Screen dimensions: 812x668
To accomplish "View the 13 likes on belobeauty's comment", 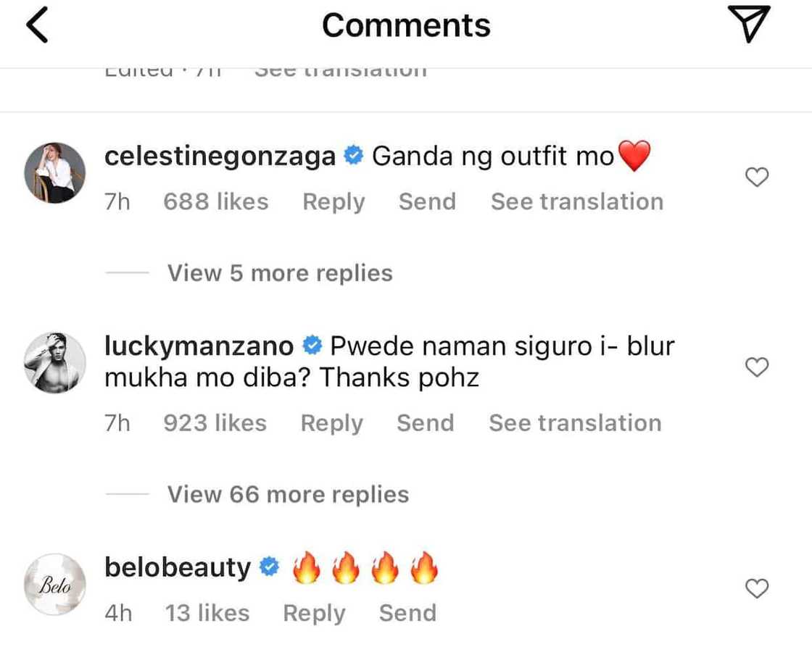I will click(x=207, y=613).
